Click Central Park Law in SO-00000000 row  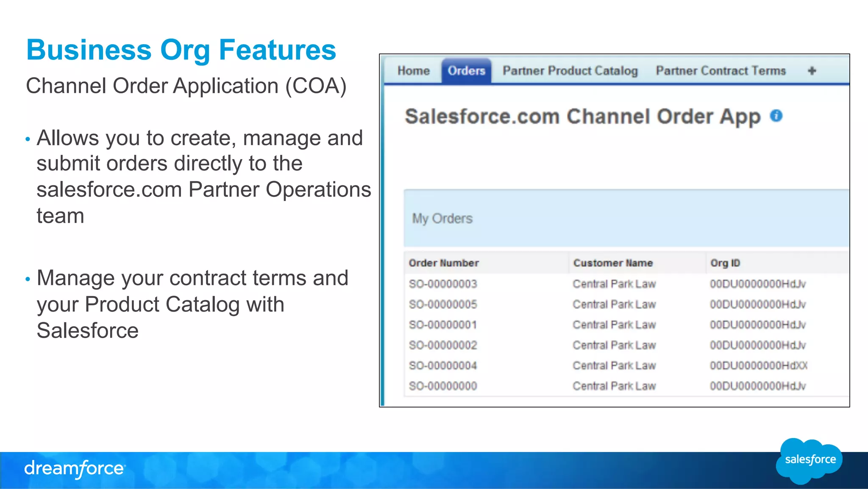pyautogui.click(x=614, y=386)
